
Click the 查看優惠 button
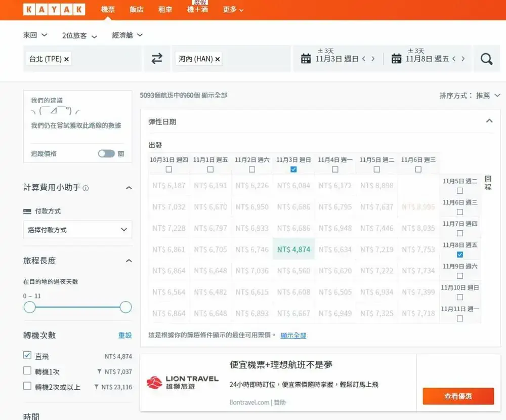click(x=458, y=396)
